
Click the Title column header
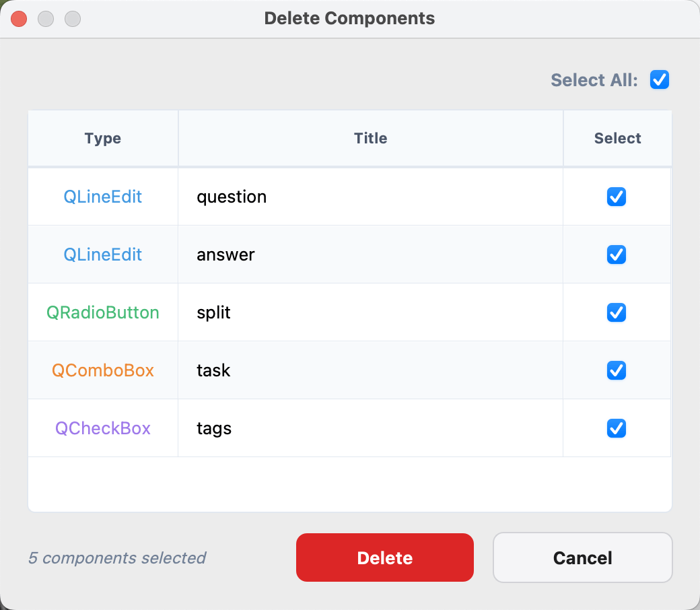(x=371, y=139)
